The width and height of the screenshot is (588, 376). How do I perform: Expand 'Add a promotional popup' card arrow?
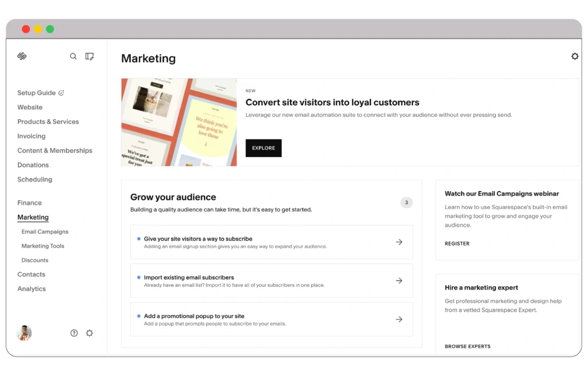[399, 319]
